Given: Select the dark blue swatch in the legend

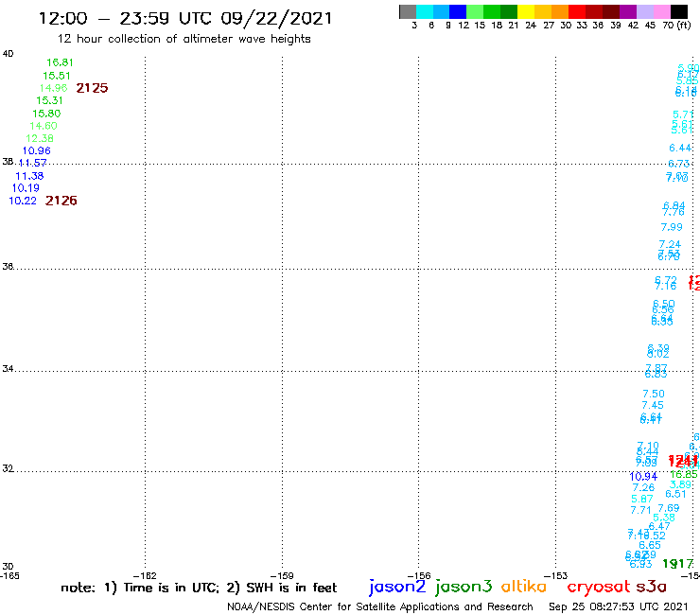Looking at the screenshot, I should 458,11.
